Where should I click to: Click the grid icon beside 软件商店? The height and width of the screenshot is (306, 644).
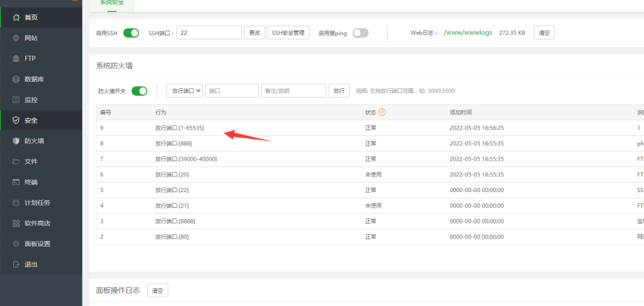(x=16, y=223)
